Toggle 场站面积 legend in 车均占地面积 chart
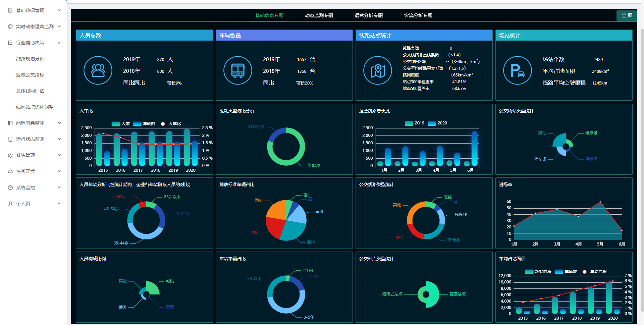The height and width of the screenshot is (325, 644). [x=538, y=272]
